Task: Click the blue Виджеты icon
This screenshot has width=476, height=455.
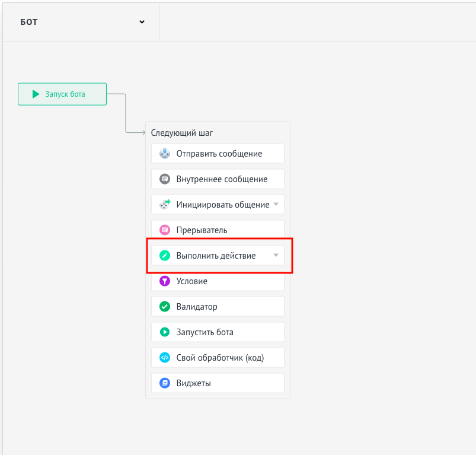Action: [165, 383]
